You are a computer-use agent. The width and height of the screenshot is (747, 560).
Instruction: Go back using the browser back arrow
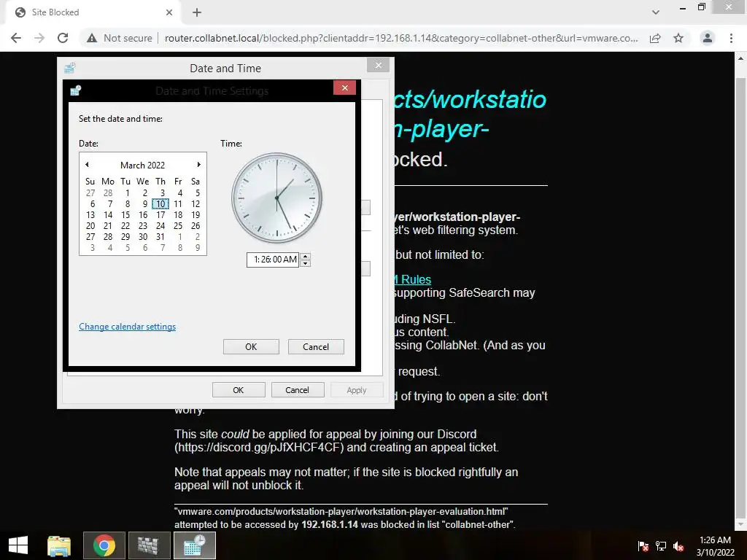click(x=16, y=38)
